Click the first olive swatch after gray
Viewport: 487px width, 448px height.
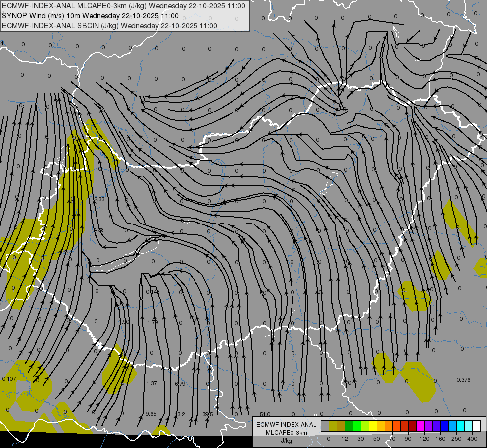tap(333, 426)
